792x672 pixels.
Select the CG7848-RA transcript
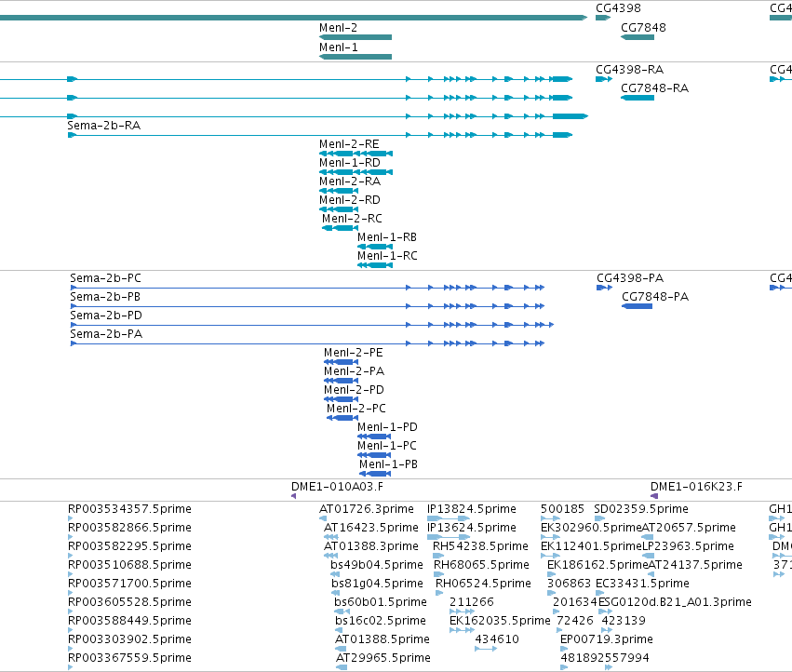[638, 98]
